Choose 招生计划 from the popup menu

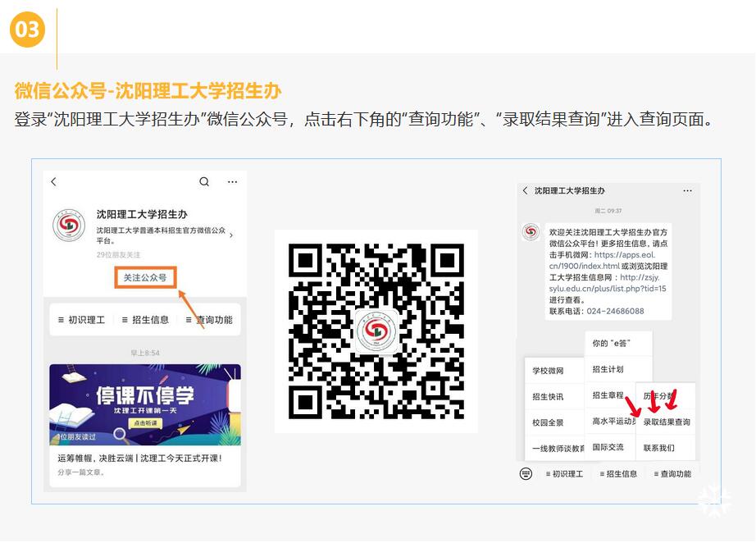(x=618, y=369)
